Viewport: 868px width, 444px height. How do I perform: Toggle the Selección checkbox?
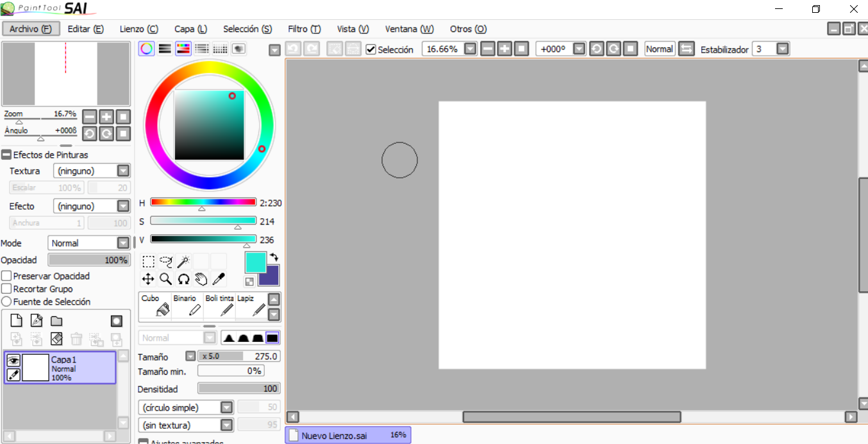click(371, 49)
